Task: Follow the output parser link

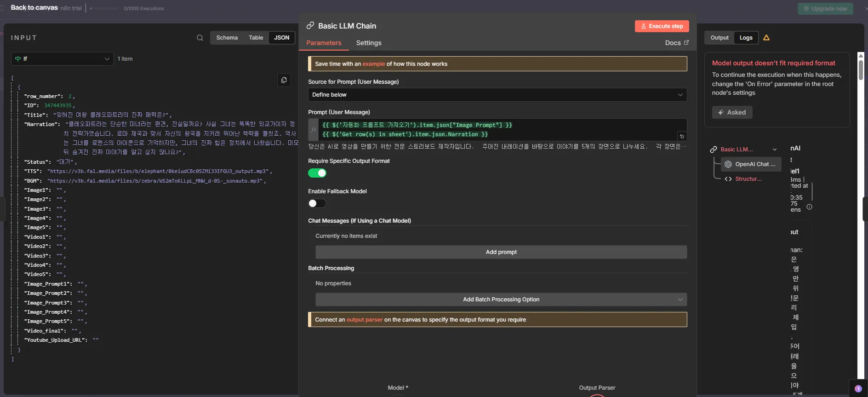Action: (x=365, y=320)
